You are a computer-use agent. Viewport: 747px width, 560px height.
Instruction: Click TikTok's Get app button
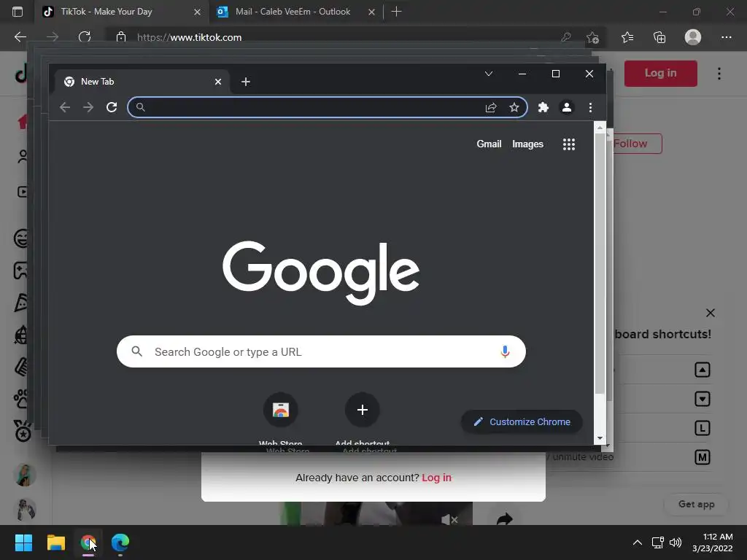[x=696, y=505]
